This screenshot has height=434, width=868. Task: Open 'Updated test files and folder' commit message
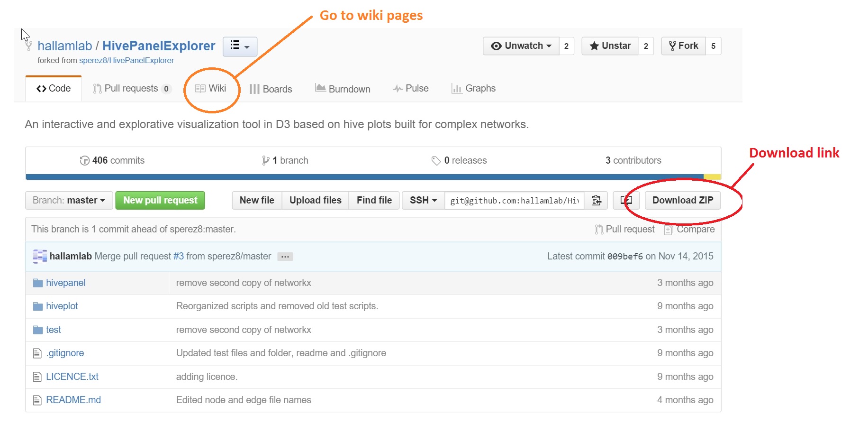pyautogui.click(x=281, y=353)
